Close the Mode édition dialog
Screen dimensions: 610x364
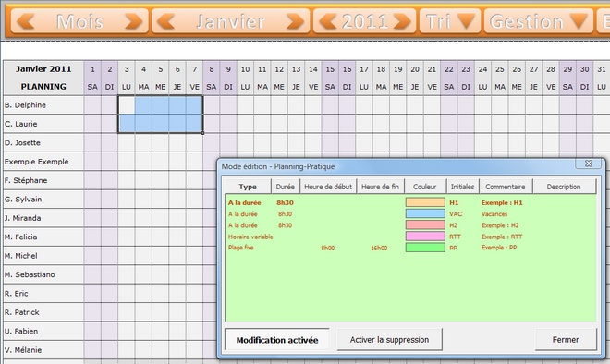589,164
